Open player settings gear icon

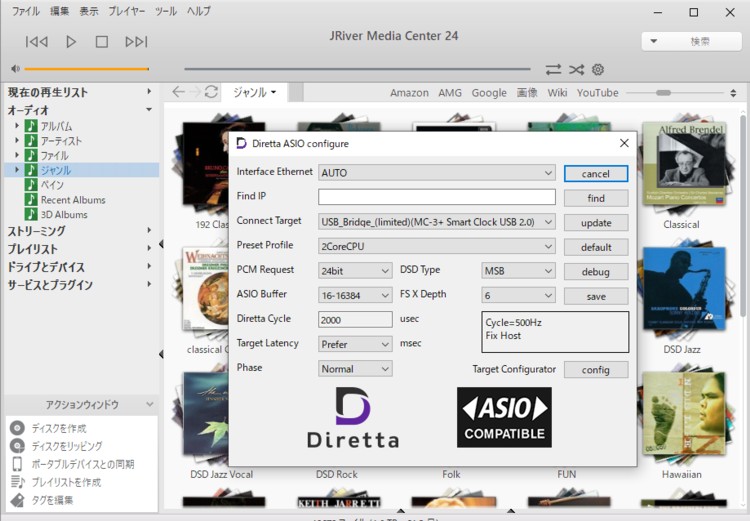tap(598, 70)
